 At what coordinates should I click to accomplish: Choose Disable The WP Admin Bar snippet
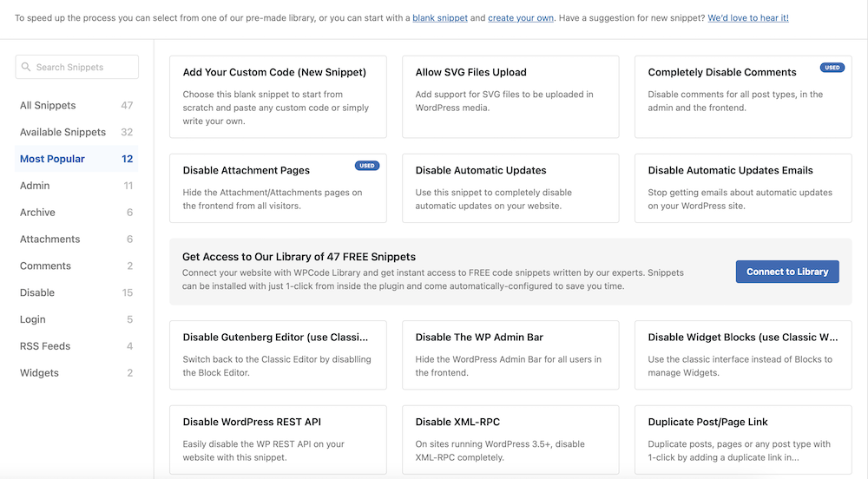(510, 355)
